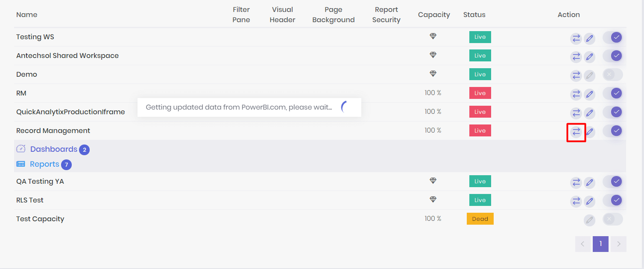Viewport: 644px width, 269px height.
Task: Toggle the switch for Test Capacity
Action: point(612,219)
